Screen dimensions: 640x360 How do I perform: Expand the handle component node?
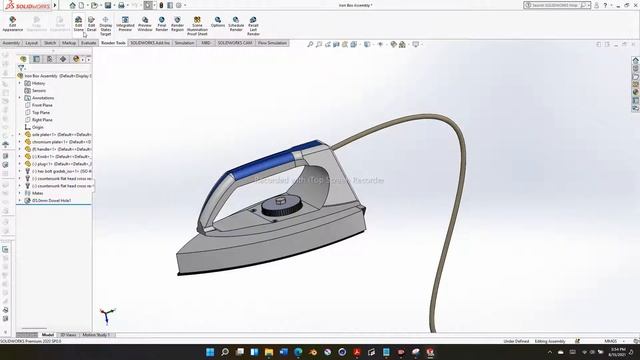click(20, 149)
